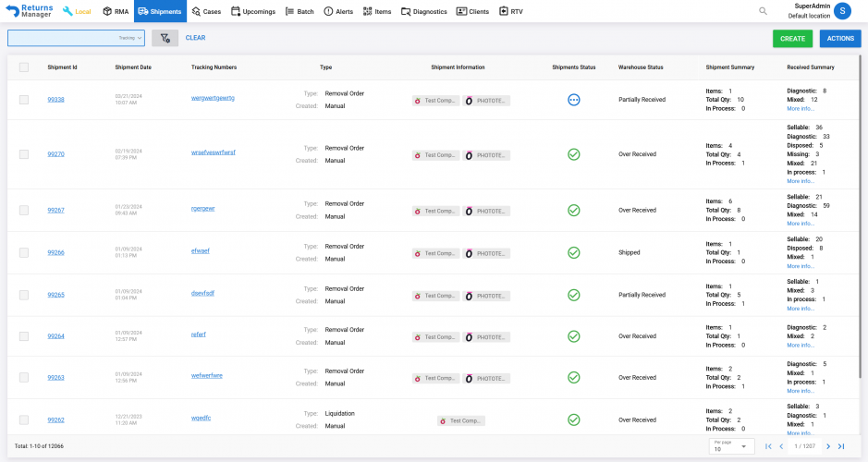Jump to the first page
The image size is (868, 462).
click(768, 446)
